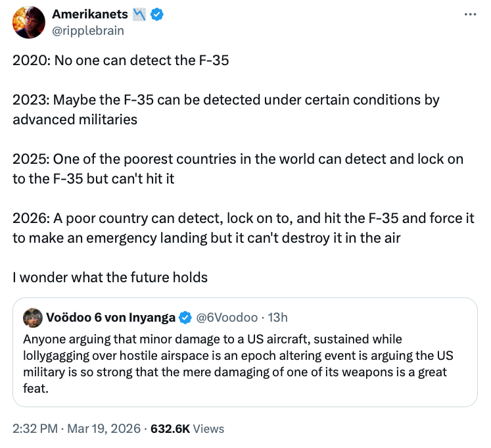
Task: Click the Mar 19, 2026 date
Action: click(103, 428)
